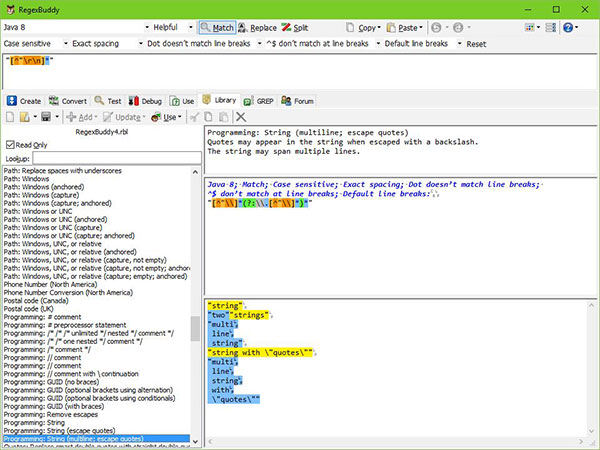
Task: Toggle the Read Only checkbox
Action: [x=10, y=145]
